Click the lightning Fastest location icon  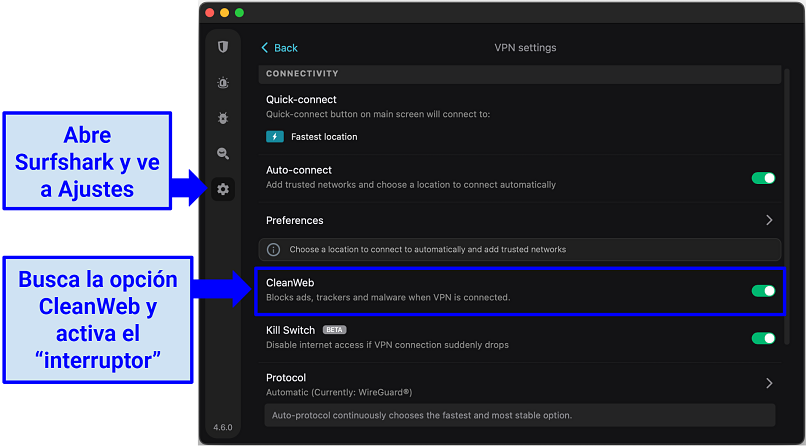click(275, 137)
